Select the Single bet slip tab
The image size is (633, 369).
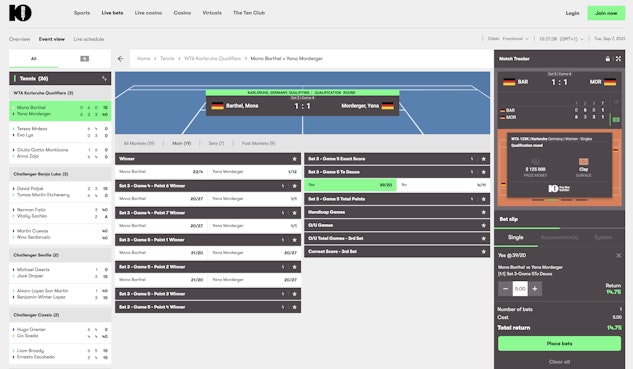pyautogui.click(x=516, y=237)
